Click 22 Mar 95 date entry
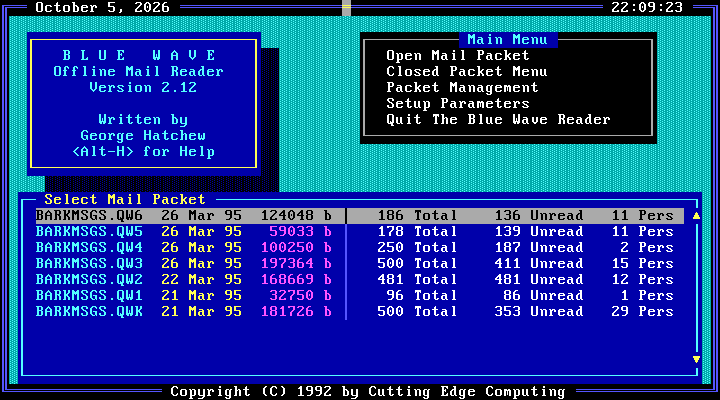The image size is (720, 400). (202, 280)
